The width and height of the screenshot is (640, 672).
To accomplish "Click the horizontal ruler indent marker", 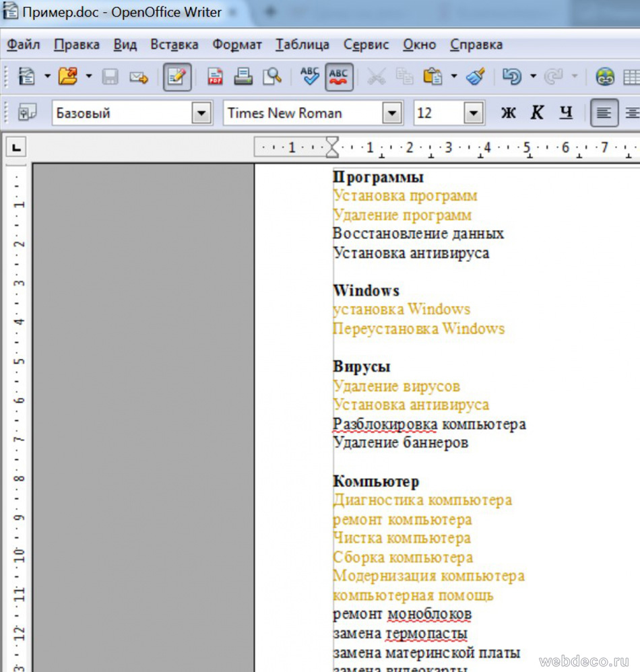I will coord(332,147).
